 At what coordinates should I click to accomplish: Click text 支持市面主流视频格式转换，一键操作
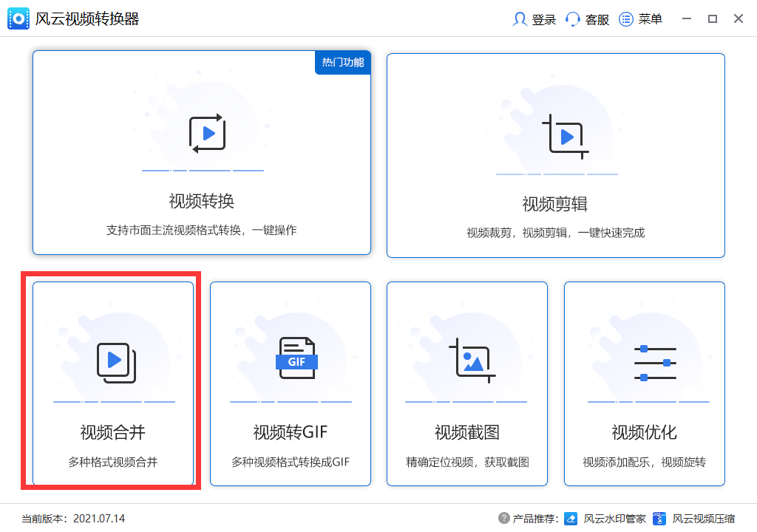tap(201, 231)
